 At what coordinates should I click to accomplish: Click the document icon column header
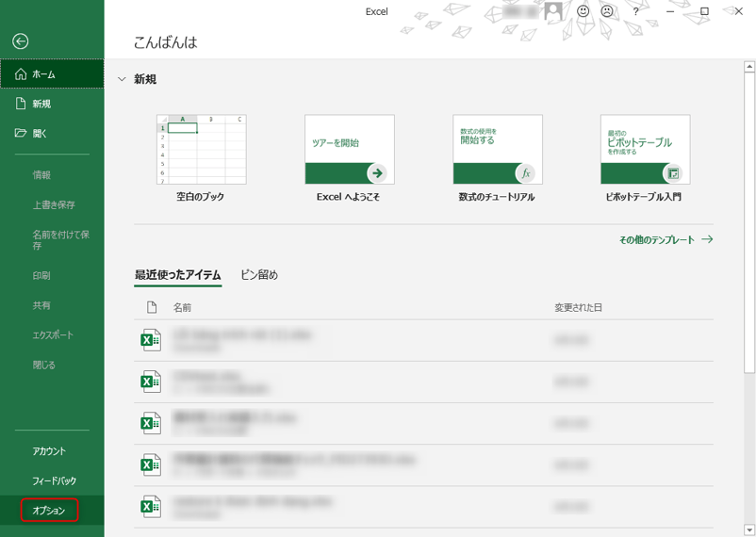click(x=152, y=307)
